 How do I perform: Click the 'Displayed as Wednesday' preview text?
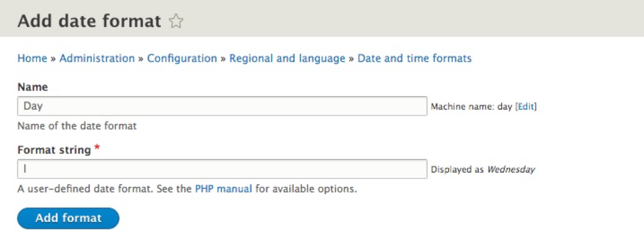tap(483, 170)
